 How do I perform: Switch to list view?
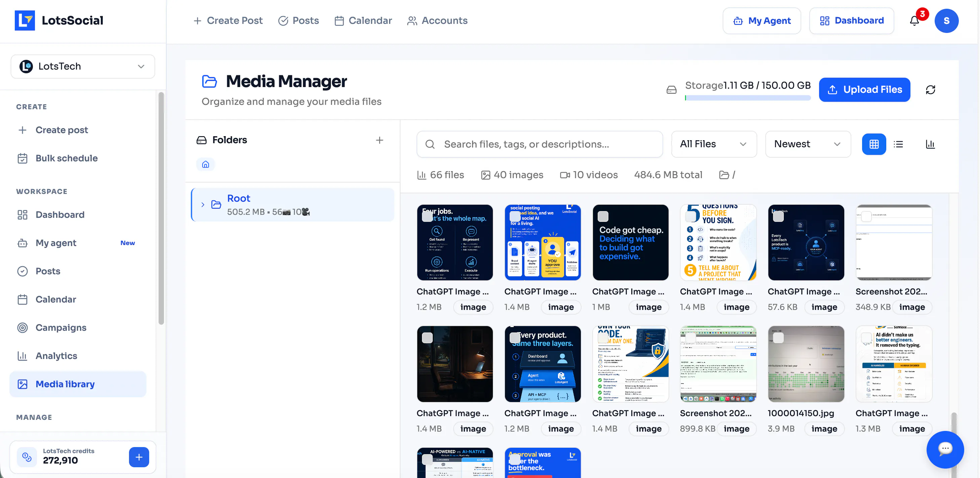(x=898, y=144)
